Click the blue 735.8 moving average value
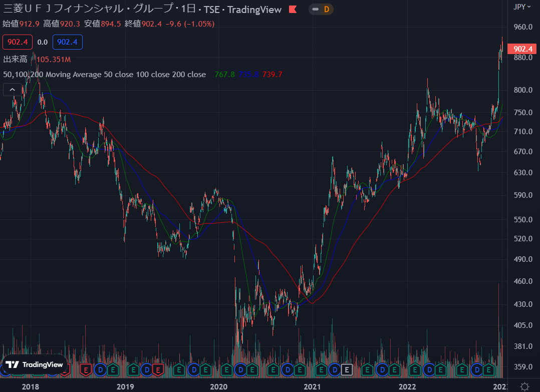Image resolution: width=540 pixels, height=392 pixels. [x=248, y=74]
